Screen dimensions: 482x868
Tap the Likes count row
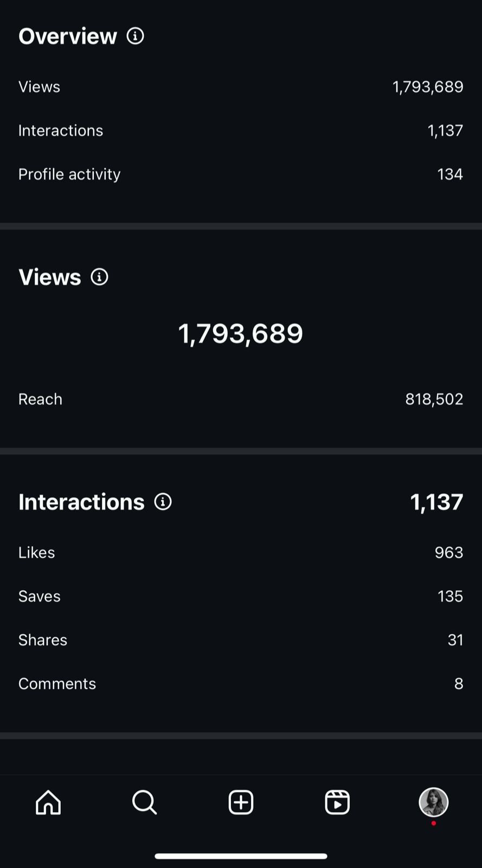(x=241, y=553)
